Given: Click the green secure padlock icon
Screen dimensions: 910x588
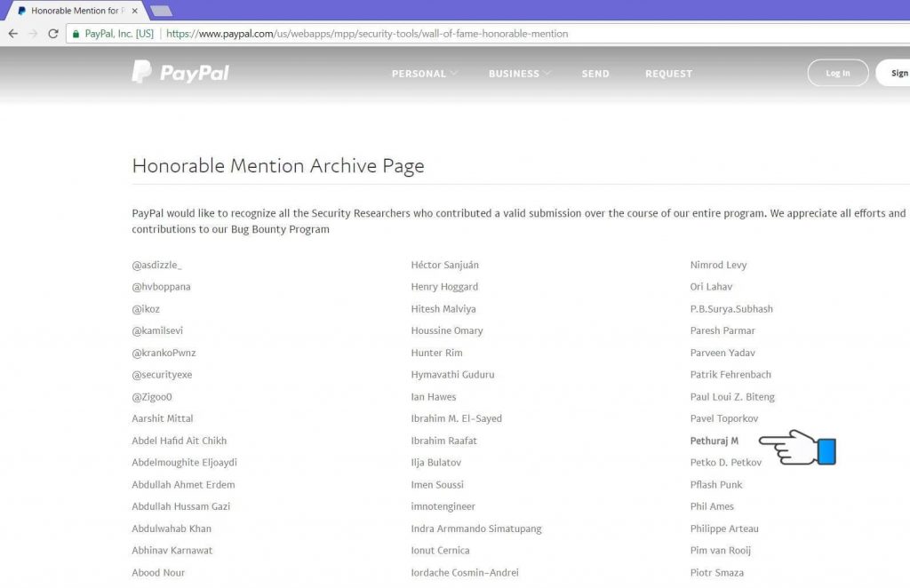Looking at the screenshot, I should click(76, 34).
